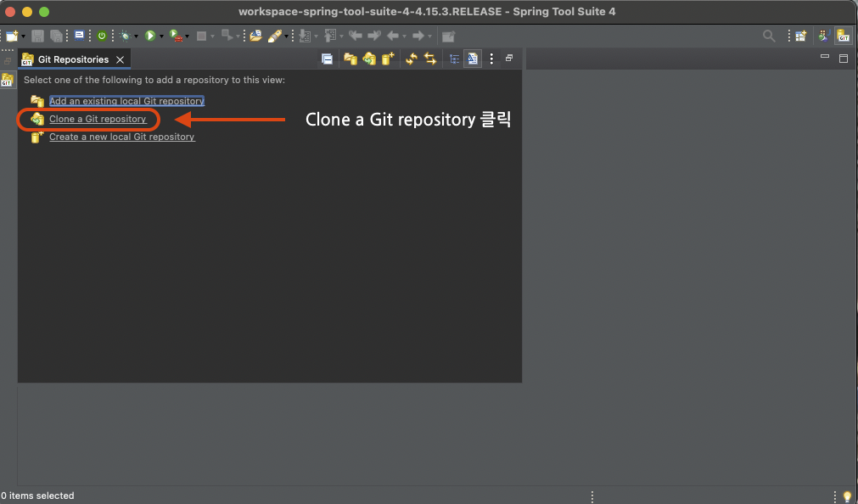This screenshot has height=504, width=858.
Task: Open the three-dot view menu
Action: [491, 59]
